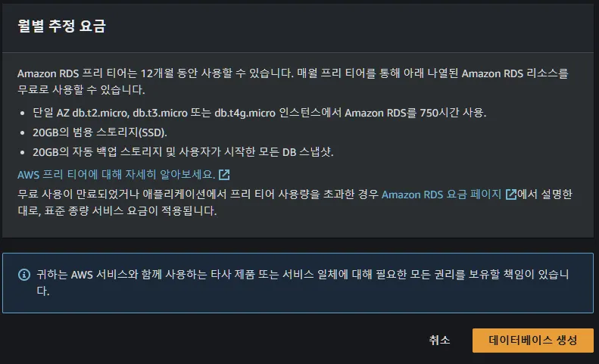599x364 pixels.
Task: Click external-link icon after AWS 프리 티어 link
Action: coord(224,176)
